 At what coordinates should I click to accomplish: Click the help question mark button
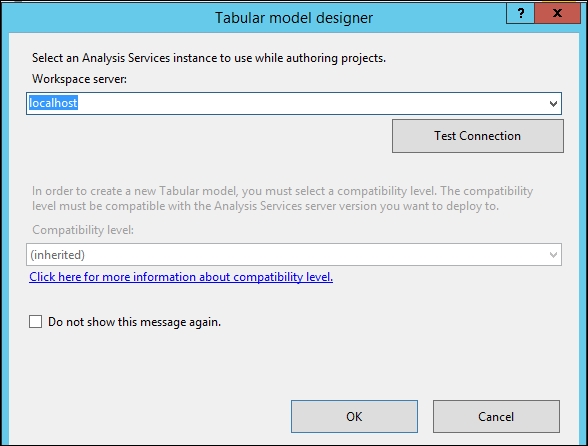[x=520, y=14]
